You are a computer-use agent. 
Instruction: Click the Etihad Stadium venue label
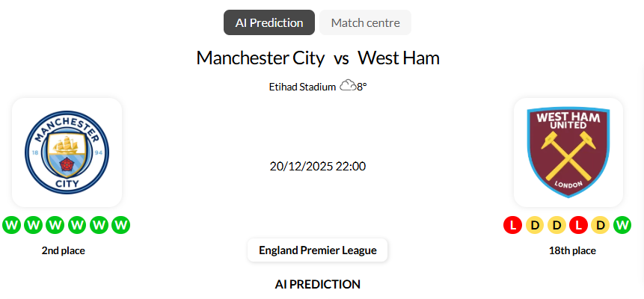click(302, 87)
